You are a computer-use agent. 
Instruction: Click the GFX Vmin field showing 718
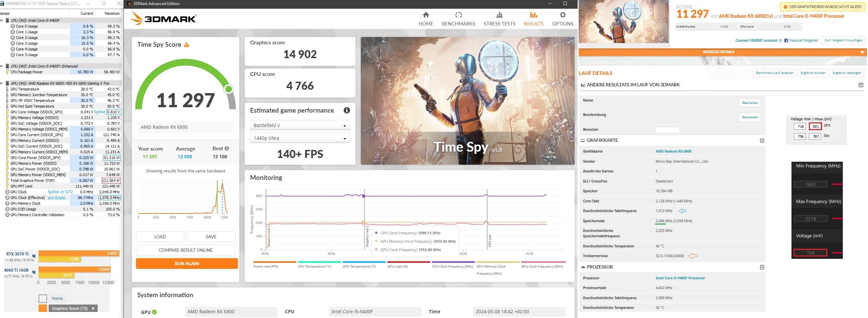pyautogui.click(x=799, y=126)
